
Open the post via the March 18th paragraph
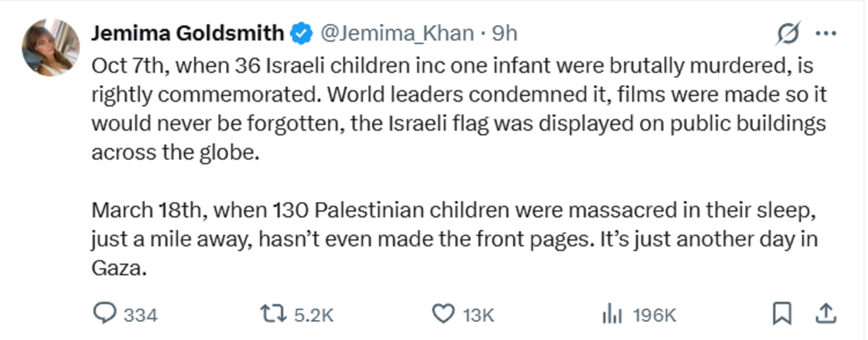tap(455, 239)
